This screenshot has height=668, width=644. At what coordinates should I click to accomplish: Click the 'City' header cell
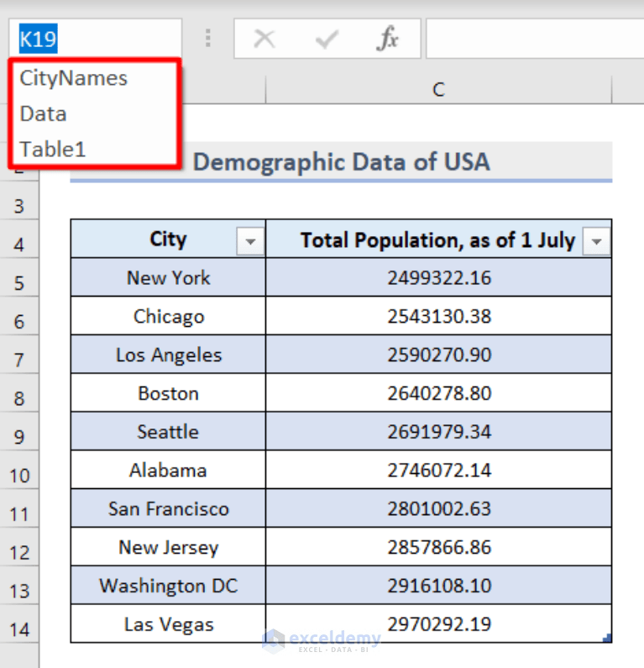pyautogui.click(x=168, y=239)
